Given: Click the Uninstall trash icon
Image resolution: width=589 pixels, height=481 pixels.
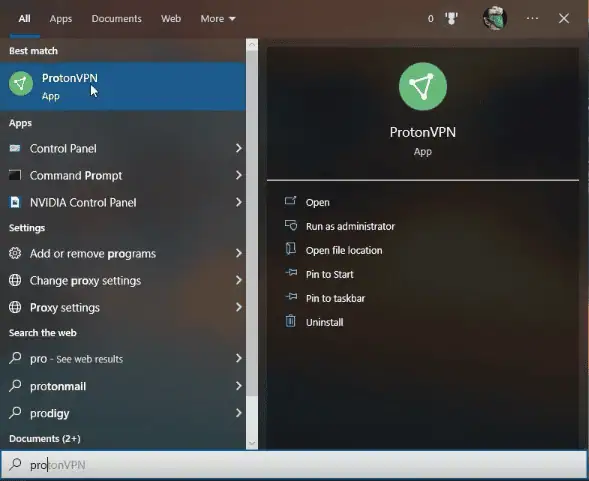Looking at the screenshot, I should [x=290, y=321].
